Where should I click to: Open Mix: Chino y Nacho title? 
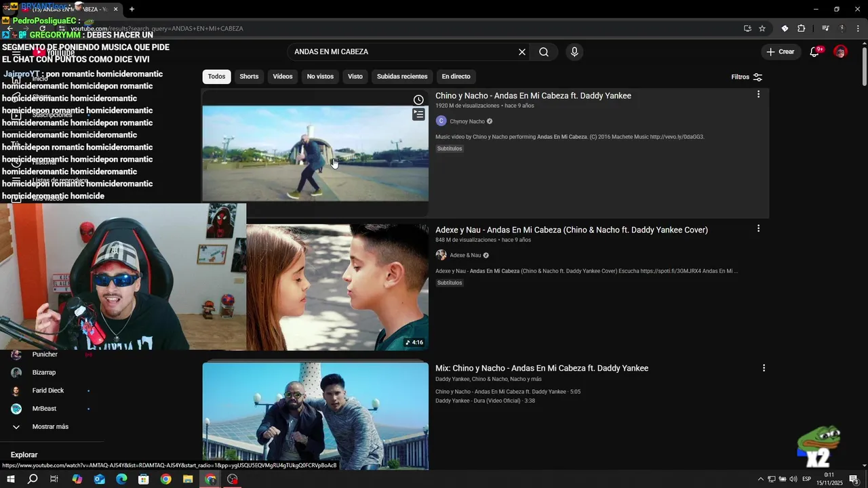coord(542,369)
